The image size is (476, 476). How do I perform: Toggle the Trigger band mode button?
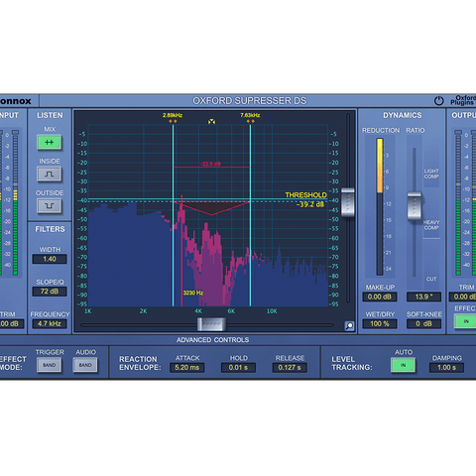pos(50,365)
